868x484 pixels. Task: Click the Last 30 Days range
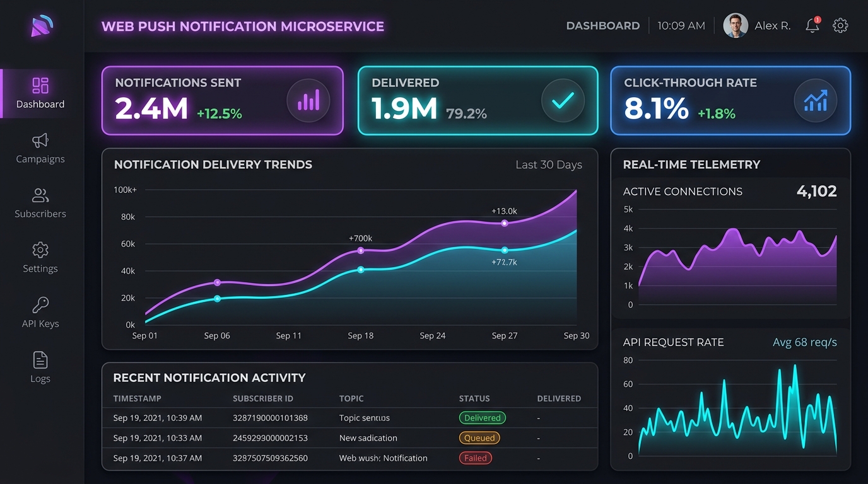pyautogui.click(x=549, y=165)
